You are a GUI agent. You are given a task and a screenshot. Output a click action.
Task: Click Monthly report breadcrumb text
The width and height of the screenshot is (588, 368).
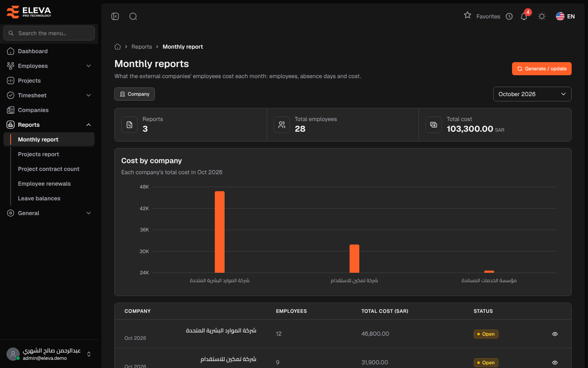(183, 47)
